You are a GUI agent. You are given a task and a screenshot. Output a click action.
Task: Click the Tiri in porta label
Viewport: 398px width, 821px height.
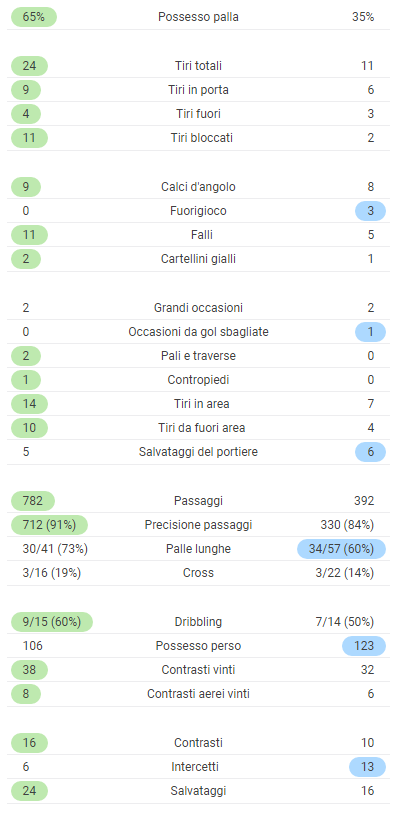(198, 90)
